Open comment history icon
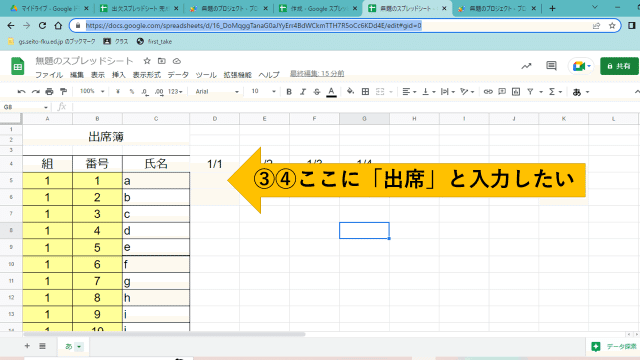Image resolution: width=640 pixels, height=360 pixels. [x=551, y=66]
